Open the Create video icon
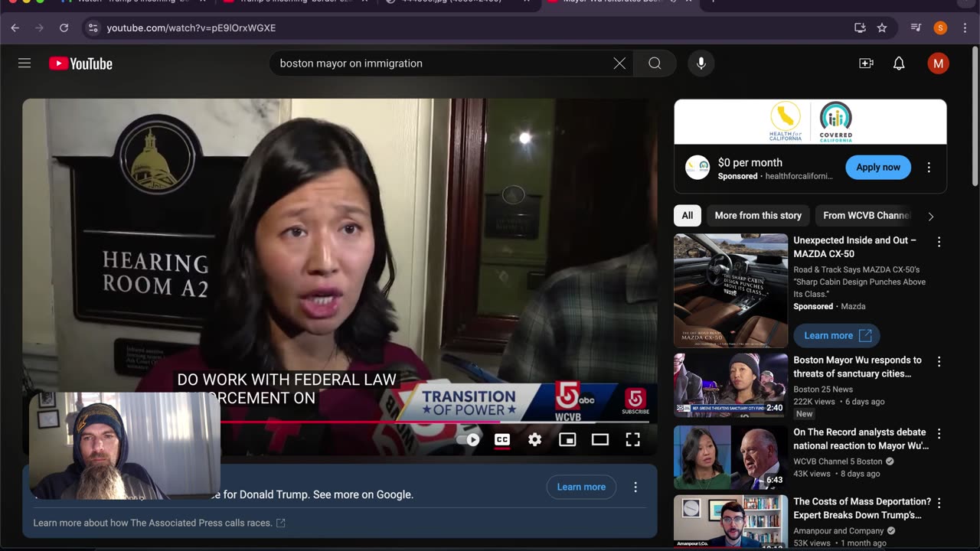 point(866,64)
